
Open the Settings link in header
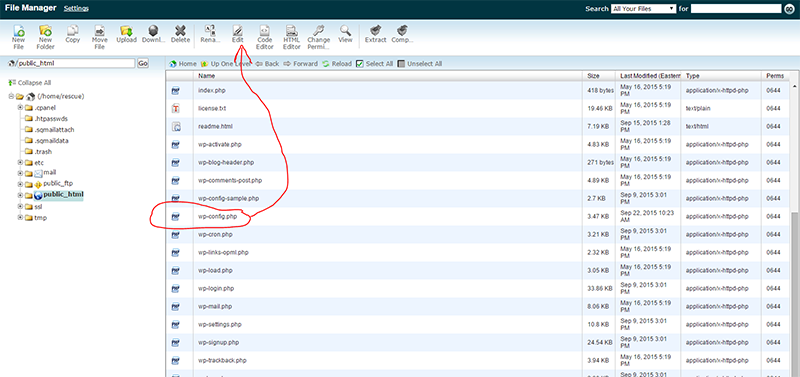(76, 9)
